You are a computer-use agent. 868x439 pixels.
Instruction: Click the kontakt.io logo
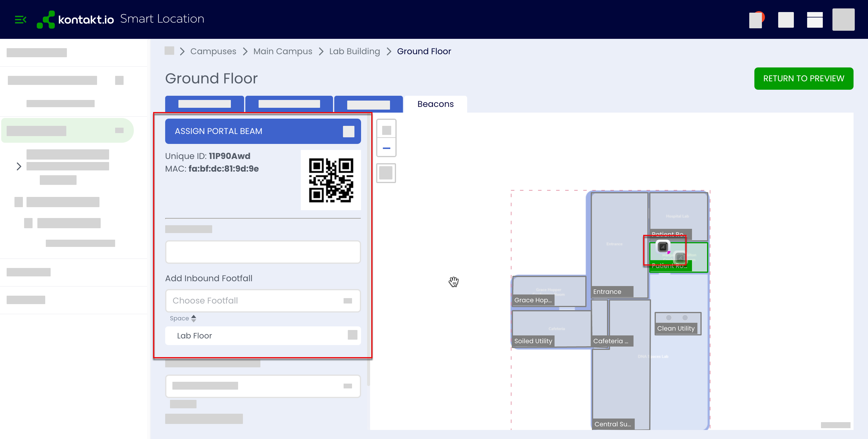click(75, 19)
